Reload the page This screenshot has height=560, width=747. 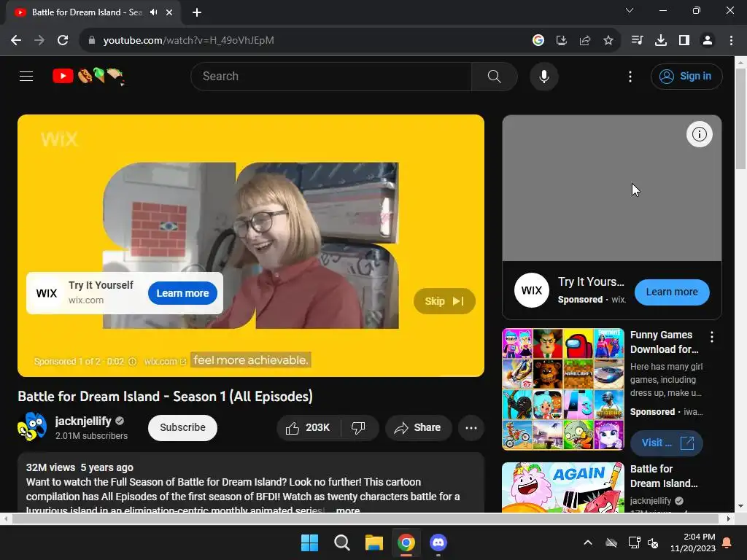point(63,41)
